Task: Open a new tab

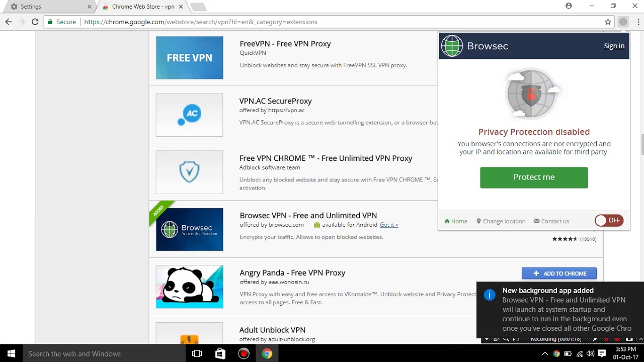Action: click(198, 7)
